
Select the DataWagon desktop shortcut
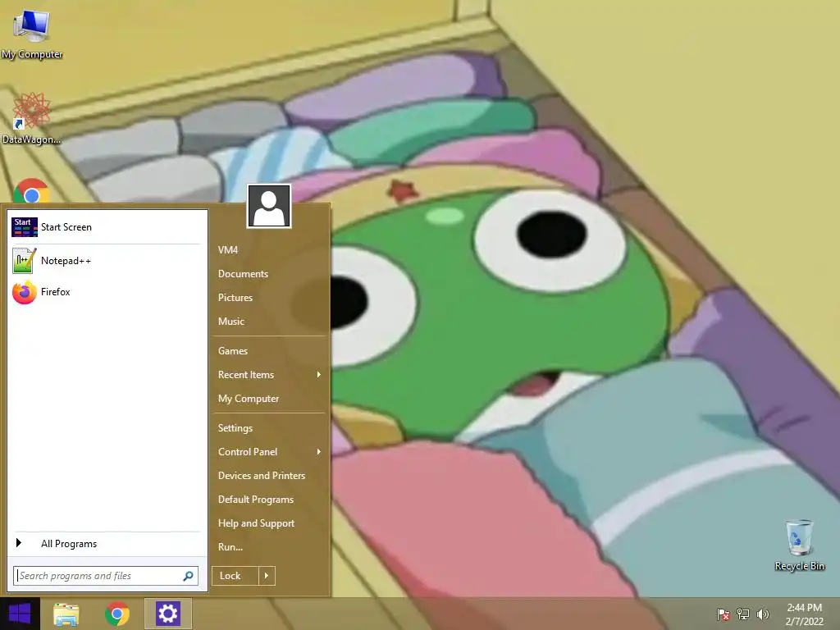tap(31, 118)
